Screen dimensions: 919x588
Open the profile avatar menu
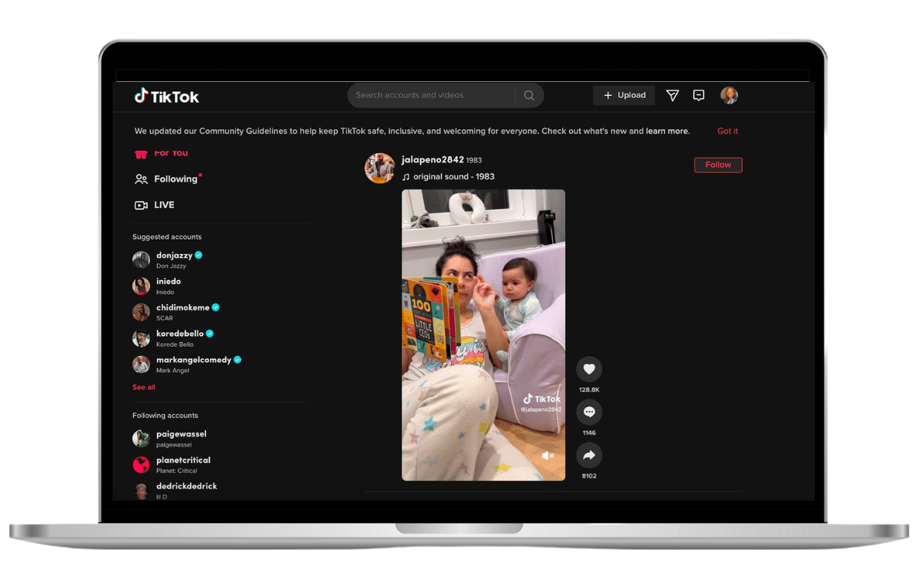coord(729,95)
